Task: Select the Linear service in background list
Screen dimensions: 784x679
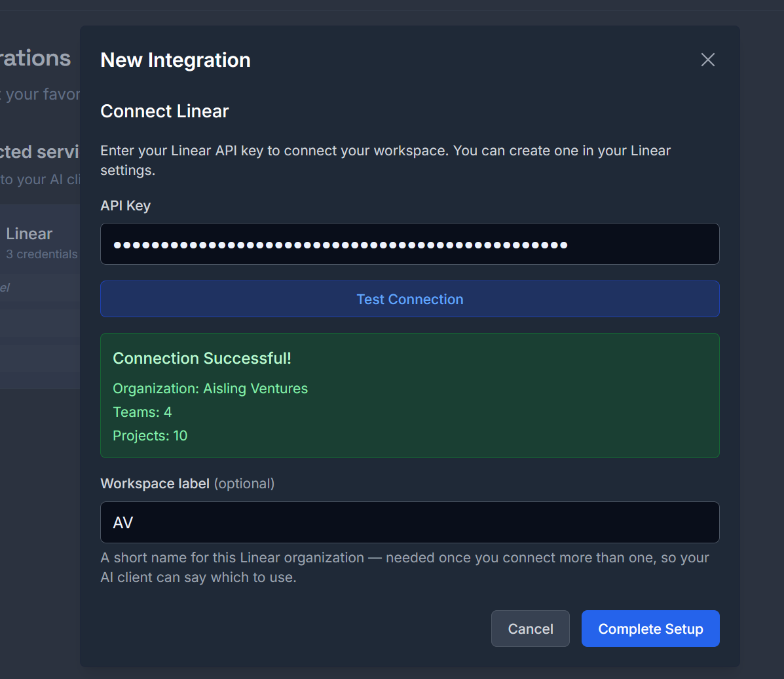Action: [x=29, y=234]
